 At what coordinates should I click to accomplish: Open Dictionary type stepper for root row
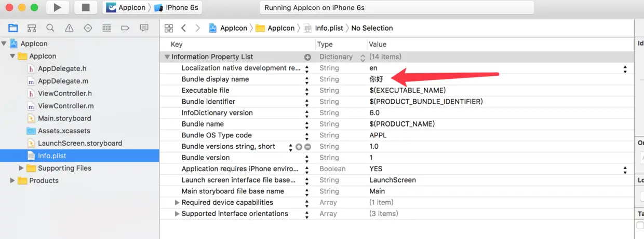tap(363, 57)
